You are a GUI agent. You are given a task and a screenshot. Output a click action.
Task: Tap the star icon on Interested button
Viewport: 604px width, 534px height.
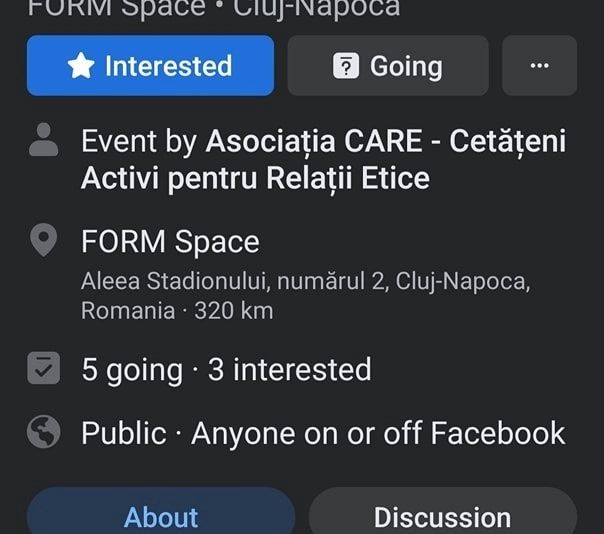(81, 66)
